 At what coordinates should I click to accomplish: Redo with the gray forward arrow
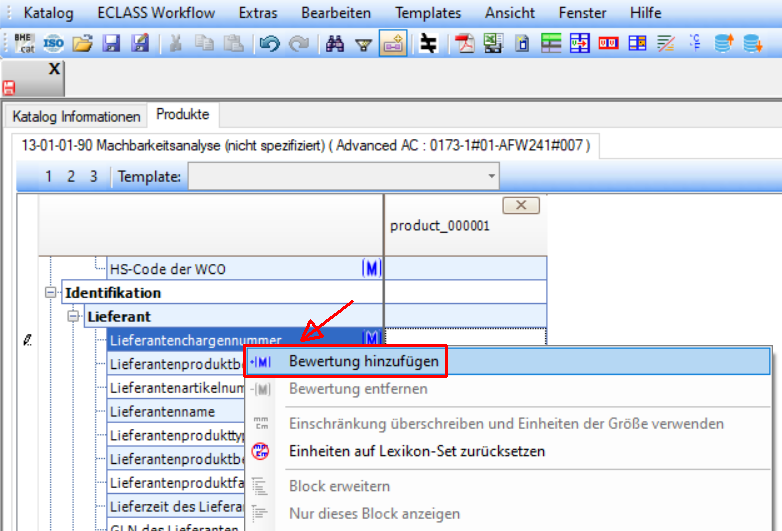[299, 43]
